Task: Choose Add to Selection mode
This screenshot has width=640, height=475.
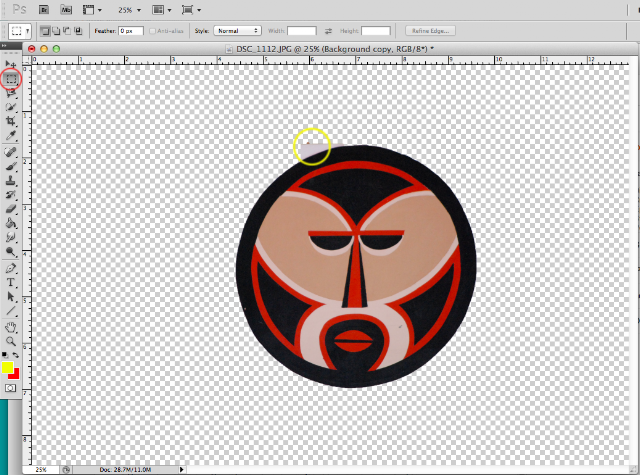Action: coord(56,31)
